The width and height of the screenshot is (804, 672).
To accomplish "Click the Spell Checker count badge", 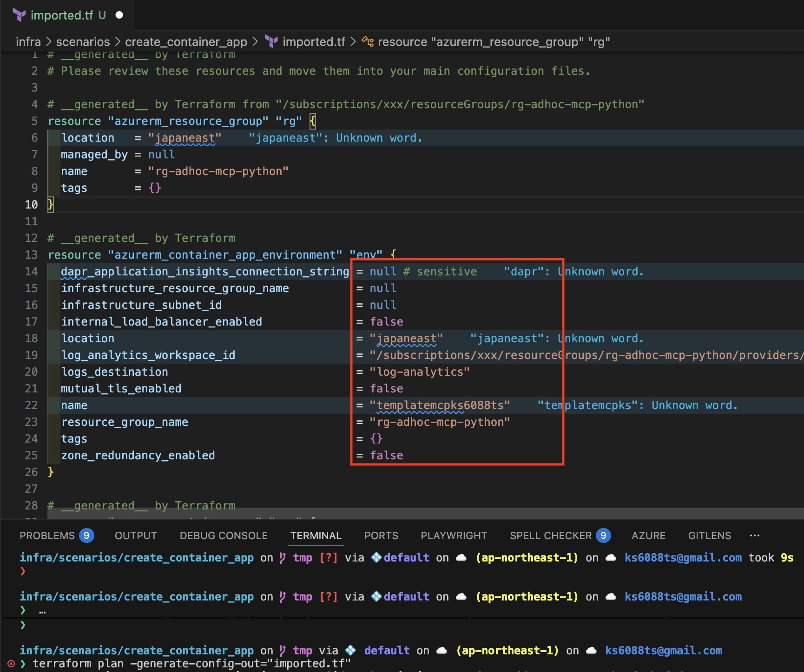I will click(603, 535).
